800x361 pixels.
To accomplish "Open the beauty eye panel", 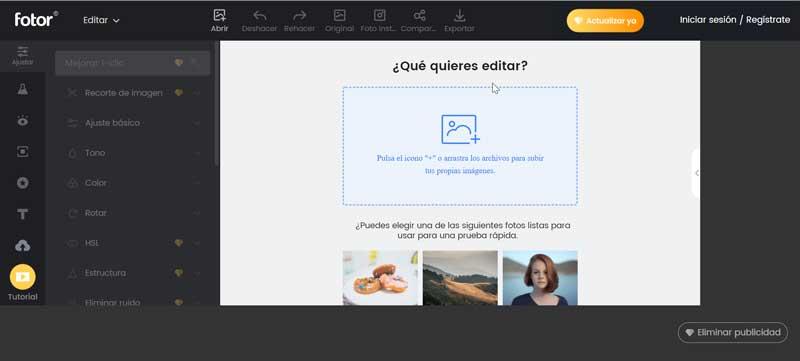I will pos(22,121).
